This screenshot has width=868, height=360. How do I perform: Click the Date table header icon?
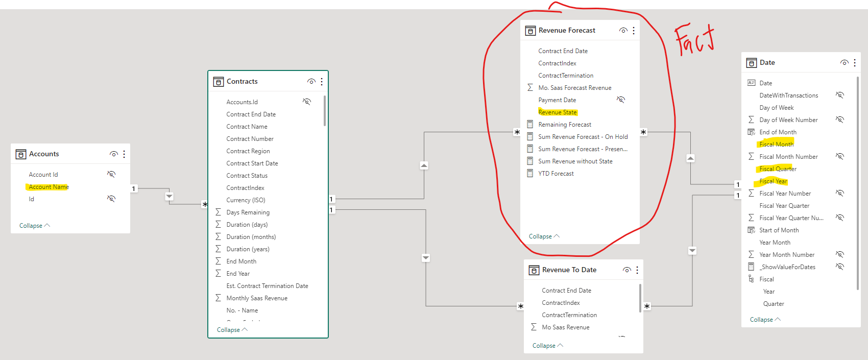pyautogui.click(x=752, y=63)
